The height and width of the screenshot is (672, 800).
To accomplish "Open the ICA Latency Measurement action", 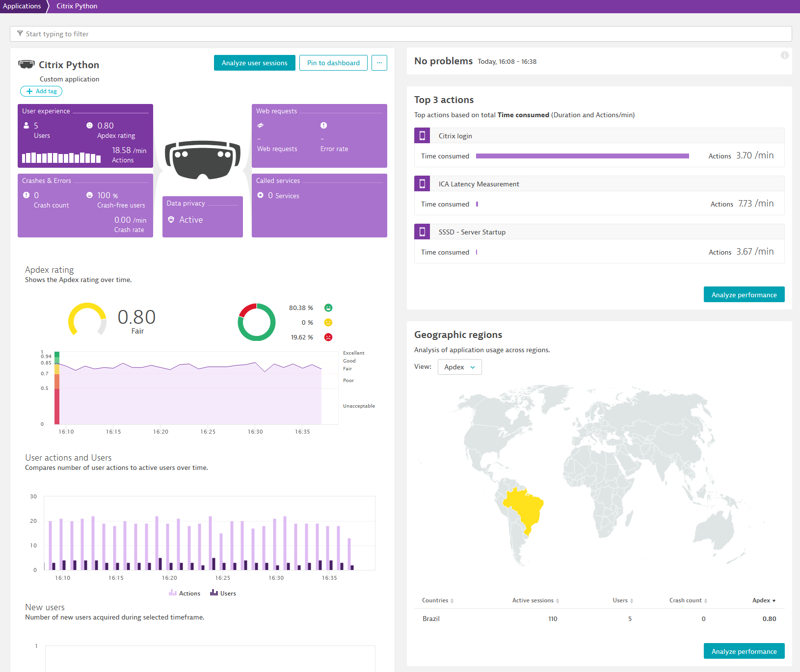I will point(479,184).
